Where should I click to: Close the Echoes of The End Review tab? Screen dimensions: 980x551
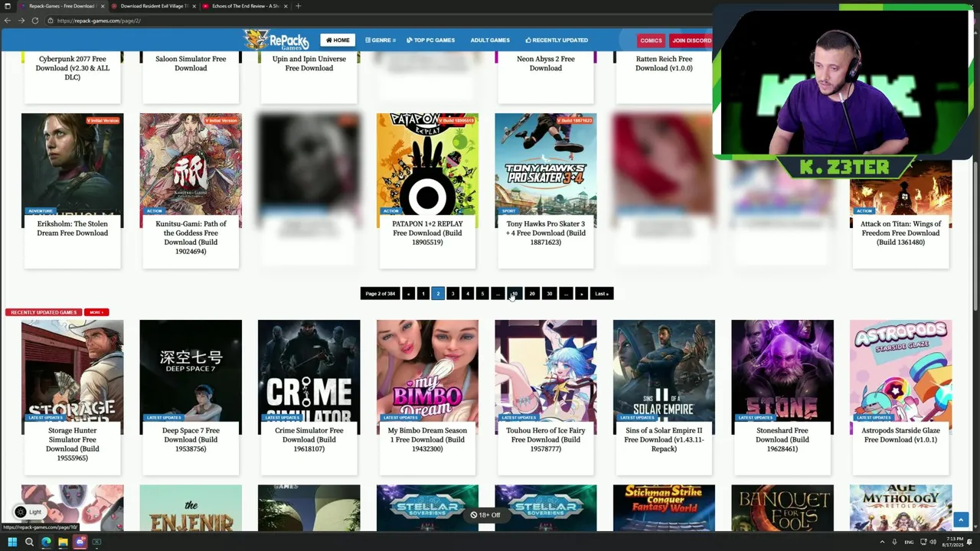pyautogui.click(x=286, y=6)
